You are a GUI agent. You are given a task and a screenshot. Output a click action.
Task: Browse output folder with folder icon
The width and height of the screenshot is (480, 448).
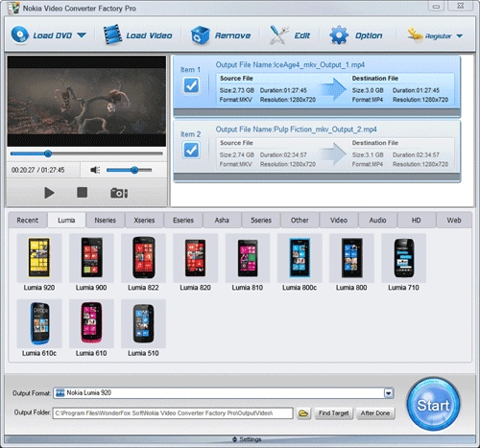(x=303, y=413)
